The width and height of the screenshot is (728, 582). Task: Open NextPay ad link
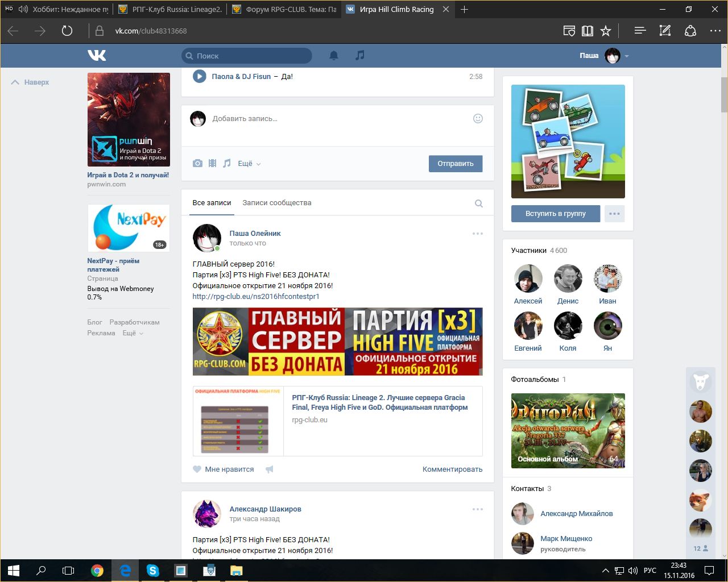[113, 265]
